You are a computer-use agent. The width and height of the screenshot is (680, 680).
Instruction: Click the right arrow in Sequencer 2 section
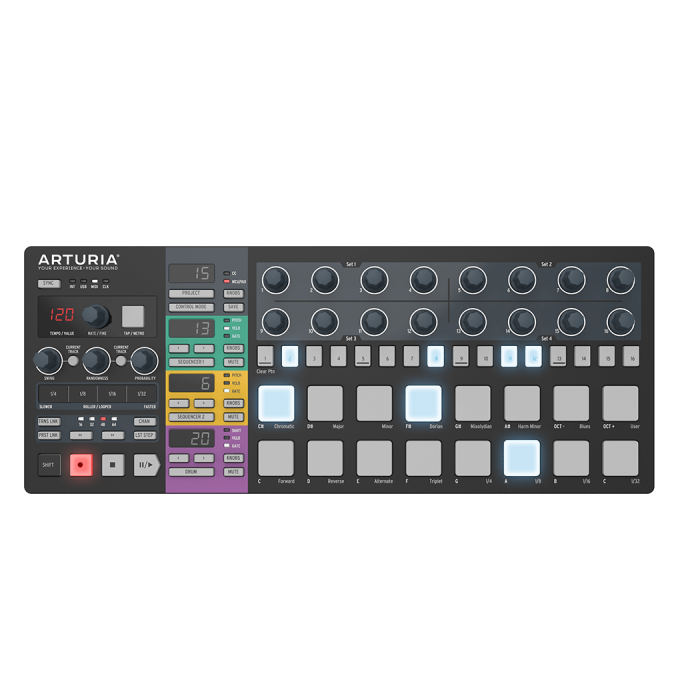click(x=204, y=403)
